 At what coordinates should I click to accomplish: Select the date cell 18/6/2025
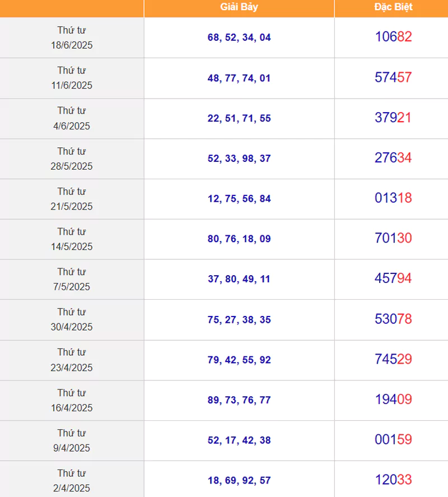pyautogui.click(x=72, y=38)
